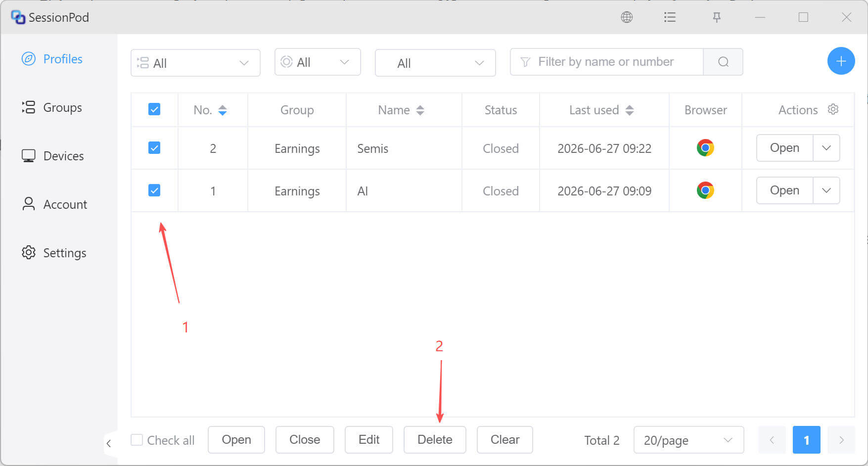The image size is (868, 466).
Task: Click Closed status in Semis row
Action: [501, 148]
